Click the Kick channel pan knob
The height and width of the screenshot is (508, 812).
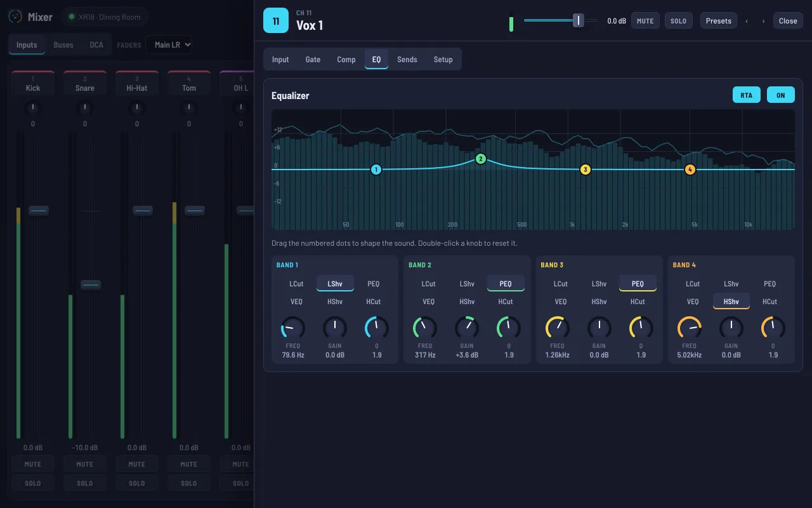(x=33, y=109)
